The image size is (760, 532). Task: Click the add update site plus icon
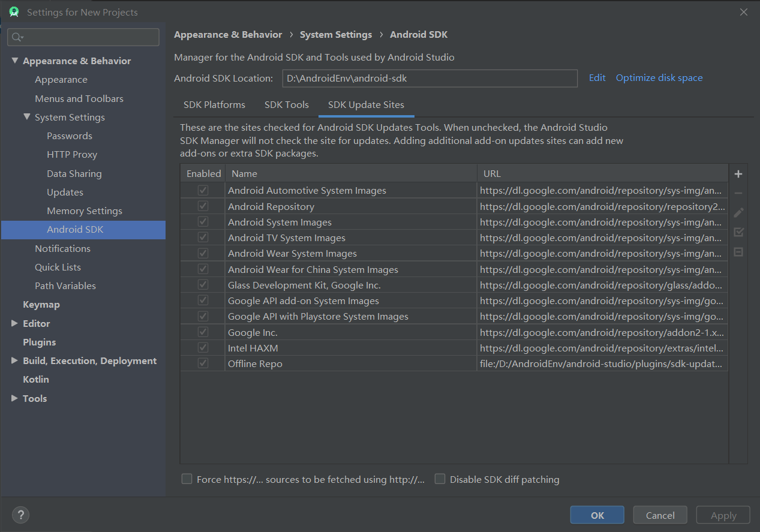coord(738,174)
